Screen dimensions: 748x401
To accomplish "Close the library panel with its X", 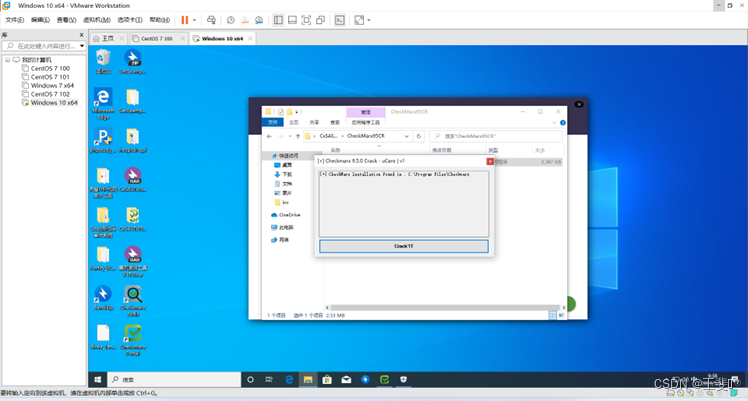I will (x=82, y=35).
